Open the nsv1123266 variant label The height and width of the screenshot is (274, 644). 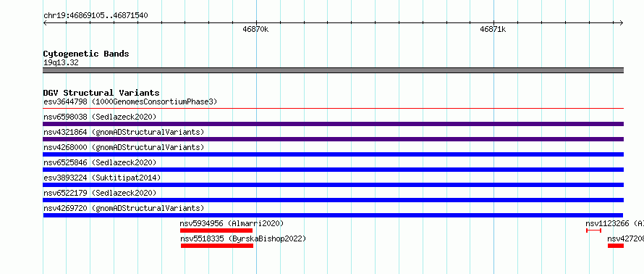coord(614,223)
